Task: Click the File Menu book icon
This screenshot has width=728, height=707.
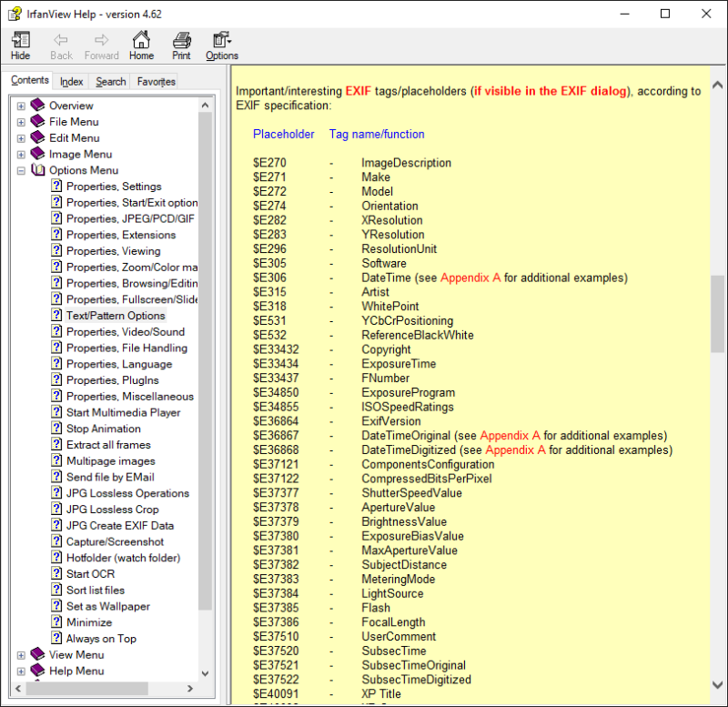Action: click(x=37, y=122)
